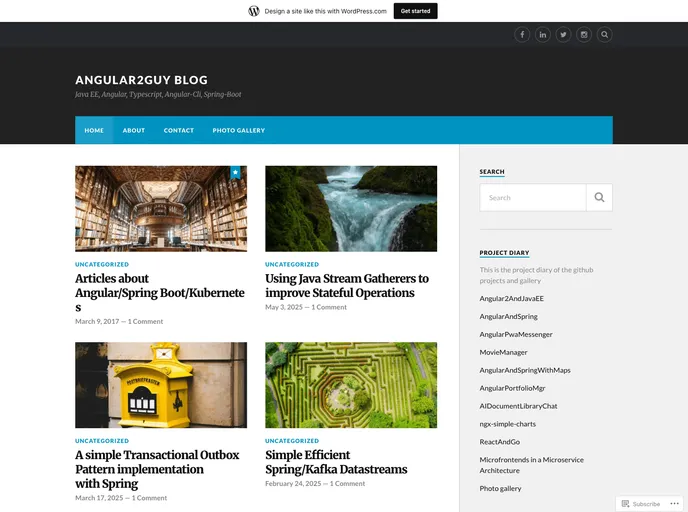This screenshot has width=688, height=512.
Task: Open the About menu item
Action: (133, 130)
